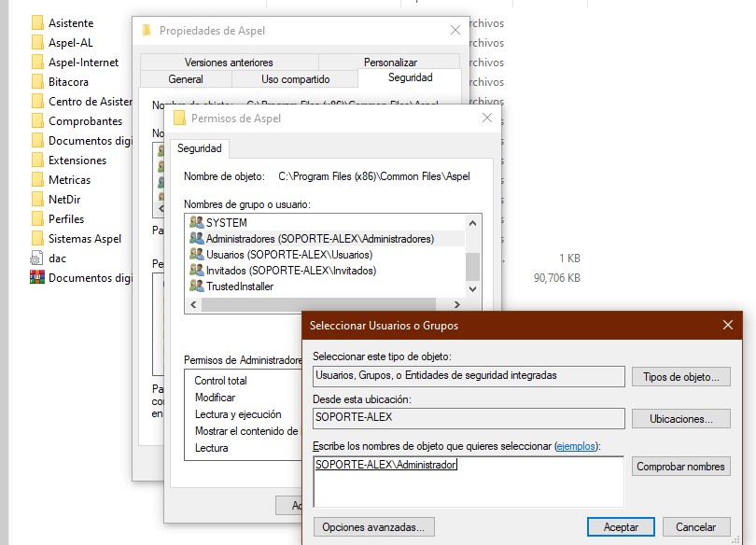The width and height of the screenshot is (756, 545).
Task: Switch to the Versiones anteriores tab
Action: (x=229, y=63)
